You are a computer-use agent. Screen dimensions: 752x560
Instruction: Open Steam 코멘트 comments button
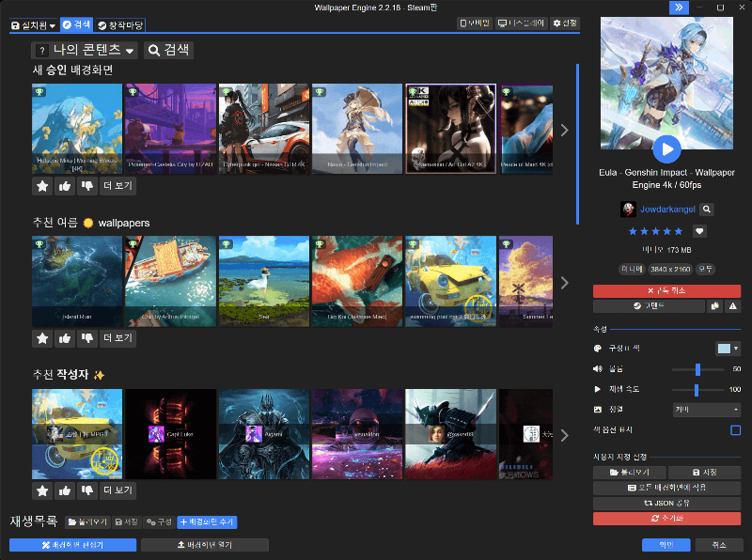coord(649,306)
